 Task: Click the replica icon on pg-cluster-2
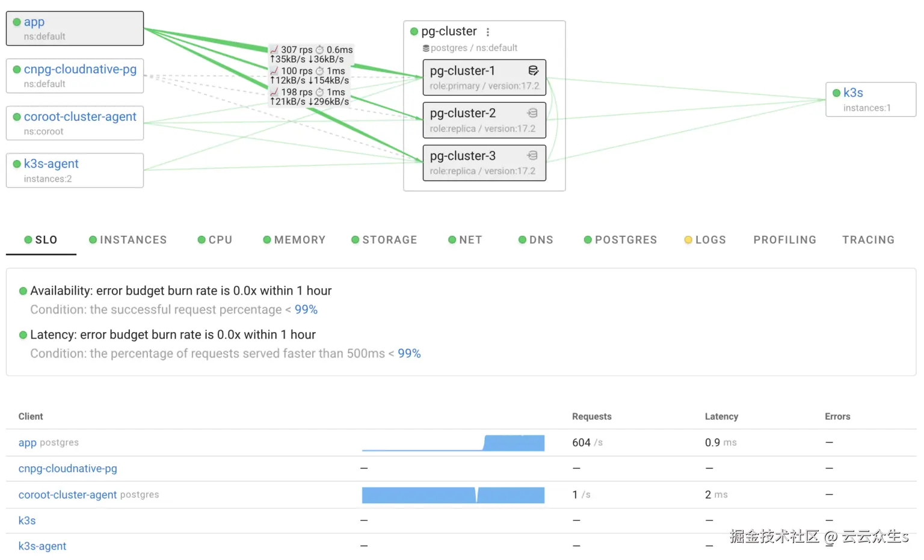point(532,113)
